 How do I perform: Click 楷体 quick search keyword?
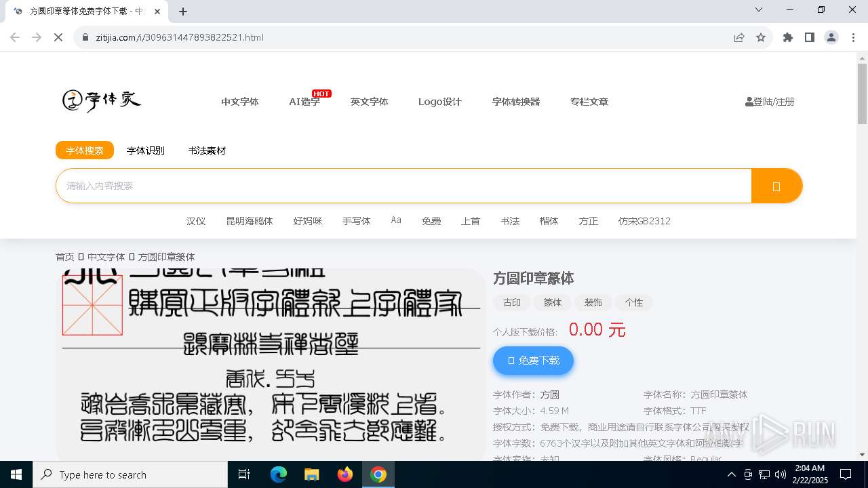[x=549, y=221]
